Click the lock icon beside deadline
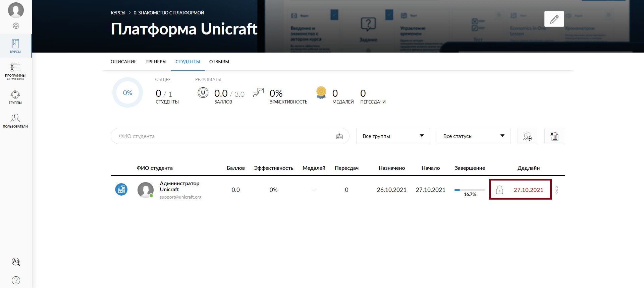The height and width of the screenshot is (288, 644). [x=499, y=190]
